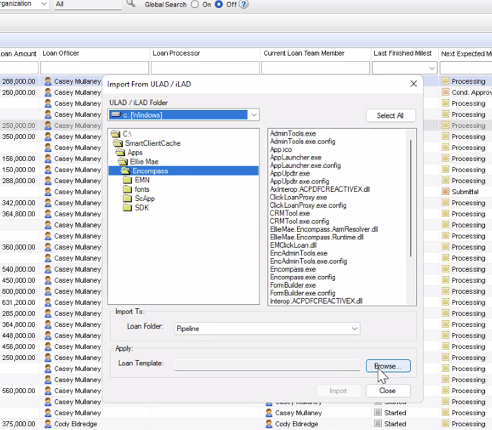This screenshot has height=430, width=492.
Task: Select AppLauncher.exe file
Action: 296,157
